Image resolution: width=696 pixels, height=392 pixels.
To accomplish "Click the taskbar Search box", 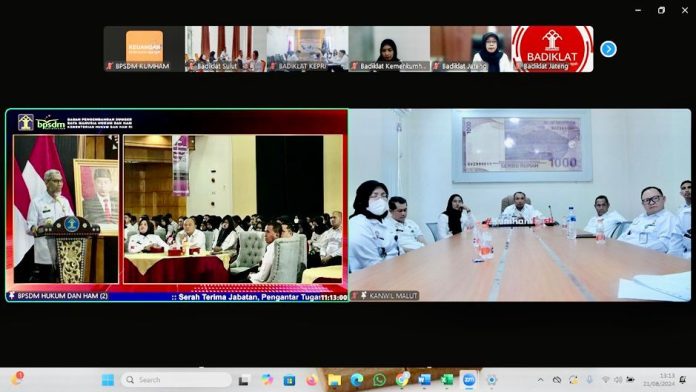I will [x=176, y=380].
